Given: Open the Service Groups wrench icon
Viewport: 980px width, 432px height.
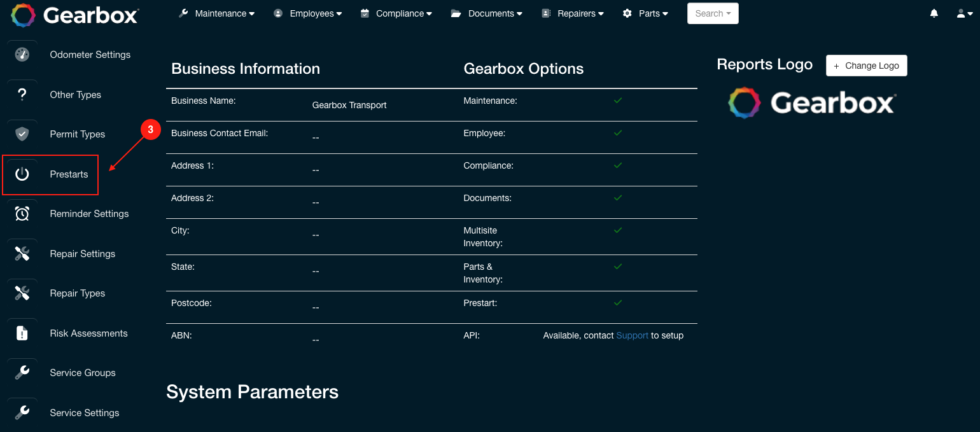Looking at the screenshot, I should (22, 373).
